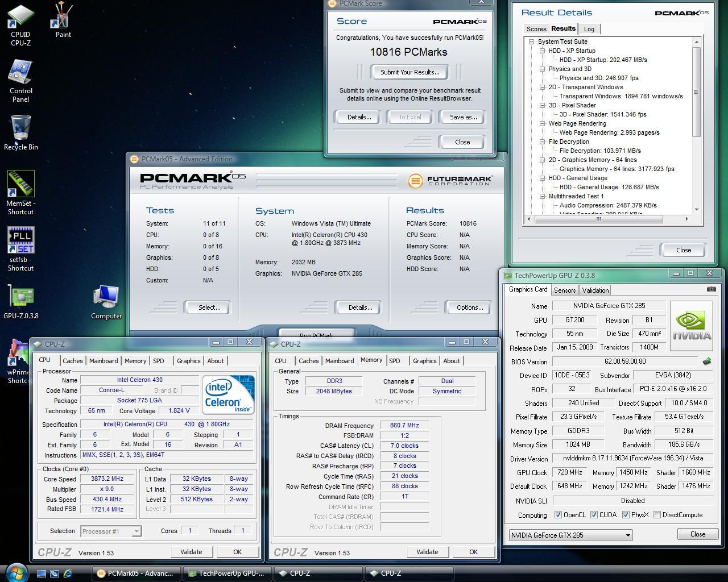Select the Audio Compression result row

608,205
